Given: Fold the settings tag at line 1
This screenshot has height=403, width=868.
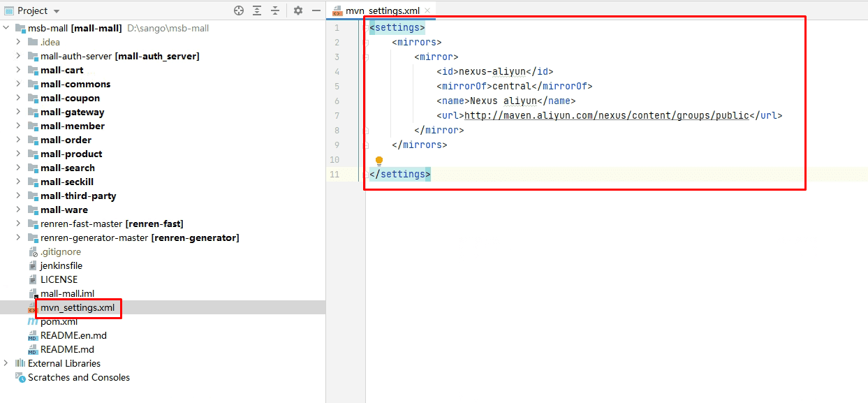Looking at the screenshot, I should point(366,27).
